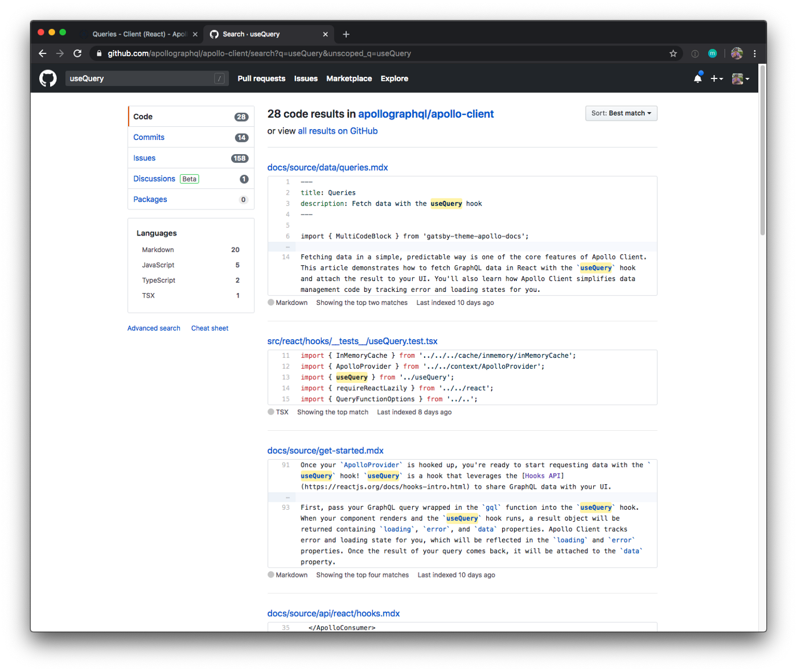Image resolution: width=797 pixels, height=672 pixels.
Task: Select the Discussions results filter
Action: (x=191, y=179)
